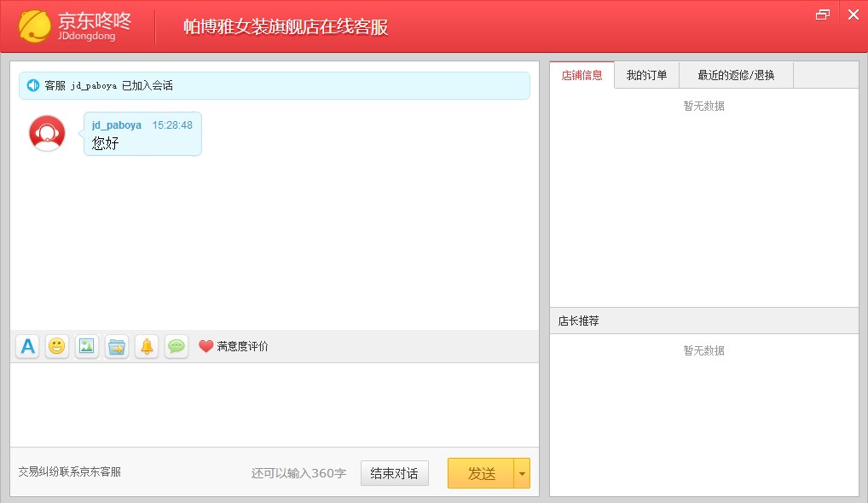
Task: Click the speaker icon in join notice
Action: (33, 85)
